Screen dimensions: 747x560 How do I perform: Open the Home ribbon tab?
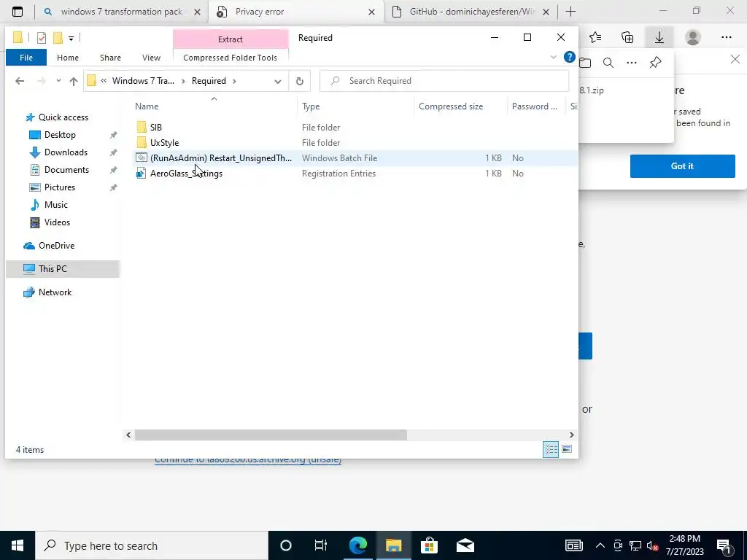tap(68, 58)
